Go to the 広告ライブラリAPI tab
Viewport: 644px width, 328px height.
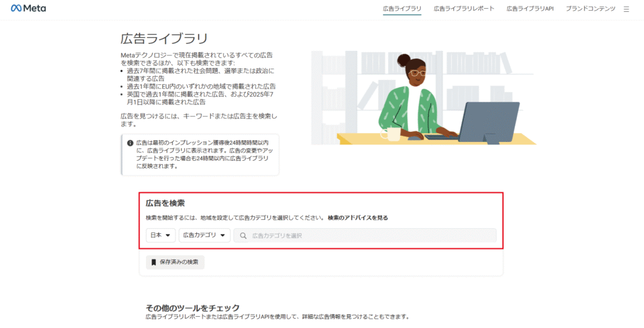[x=530, y=9]
